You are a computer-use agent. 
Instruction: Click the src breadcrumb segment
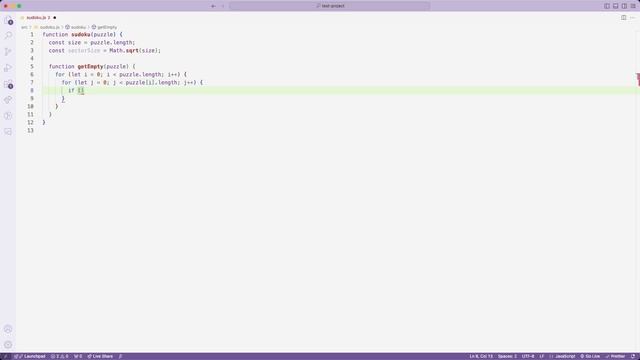[x=24, y=27]
